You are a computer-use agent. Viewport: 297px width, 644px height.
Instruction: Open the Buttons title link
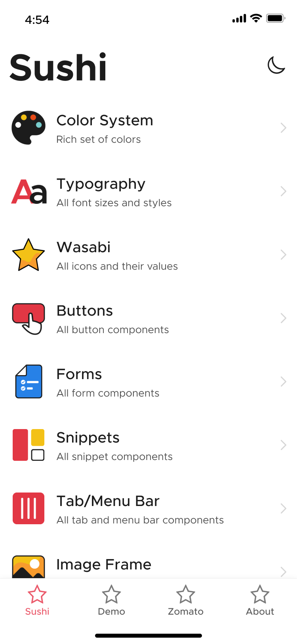85,311
